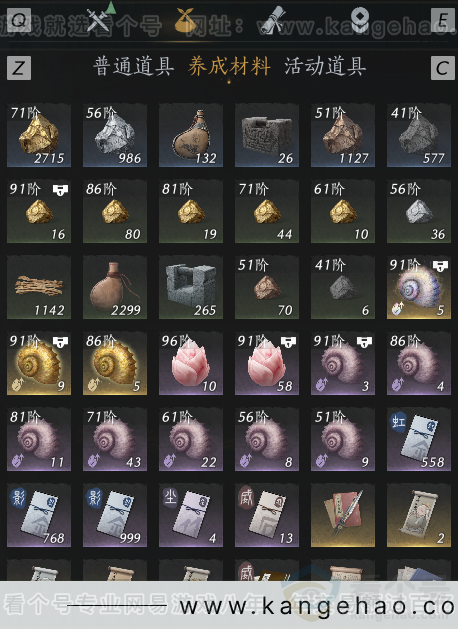This screenshot has height=630, width=458.
Task: Select the brown gourd flask with 2299
Action: 115,287
